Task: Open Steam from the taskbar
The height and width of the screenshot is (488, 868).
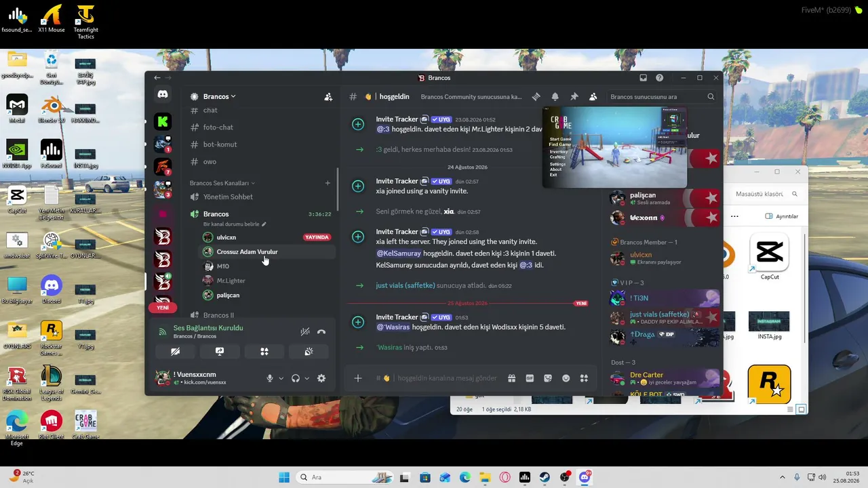Action: [545, 477]
